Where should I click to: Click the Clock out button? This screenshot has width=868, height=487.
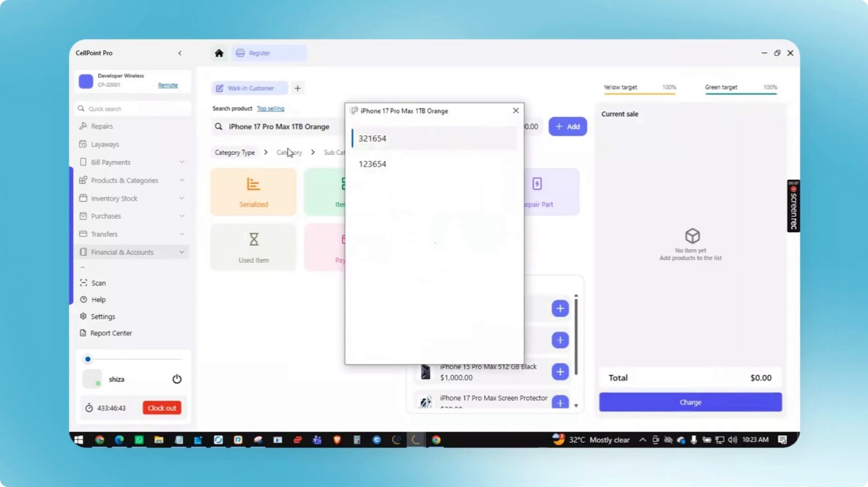pyautogui.click(x=162, y=408)
